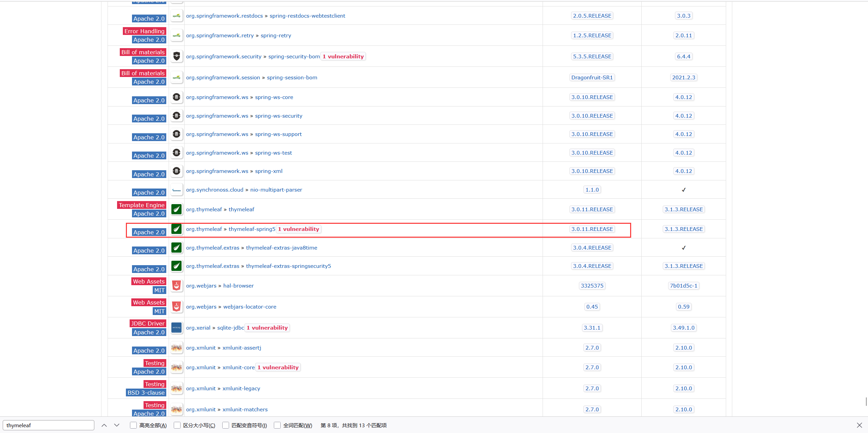Viewport: 868px width, 433px height.
Task: Click the shield icon for spring-security-bom
Action: coord(176,56)
